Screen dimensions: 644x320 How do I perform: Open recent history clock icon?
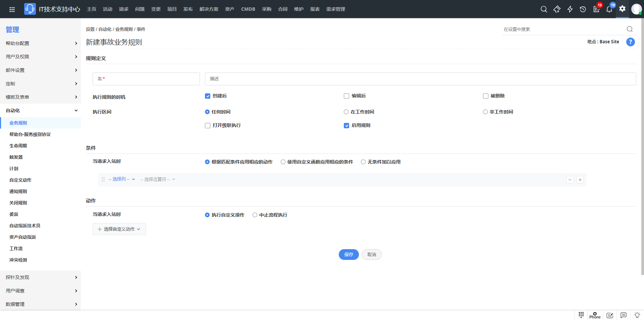(583, 9)
